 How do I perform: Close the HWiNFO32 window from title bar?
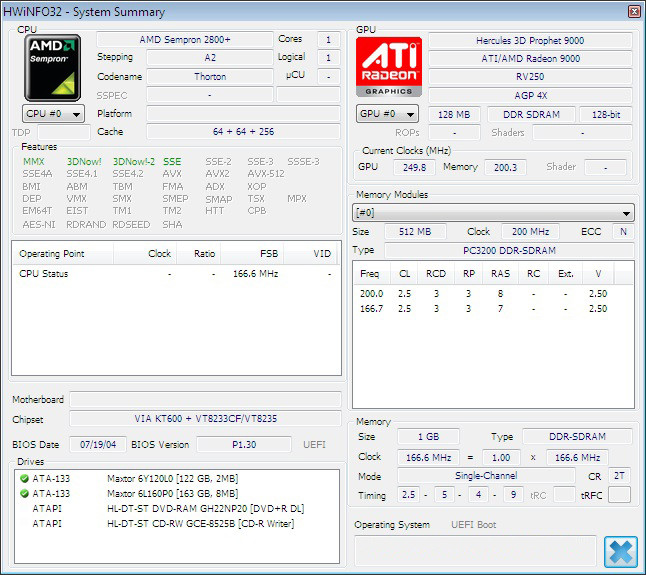(634, 11)
